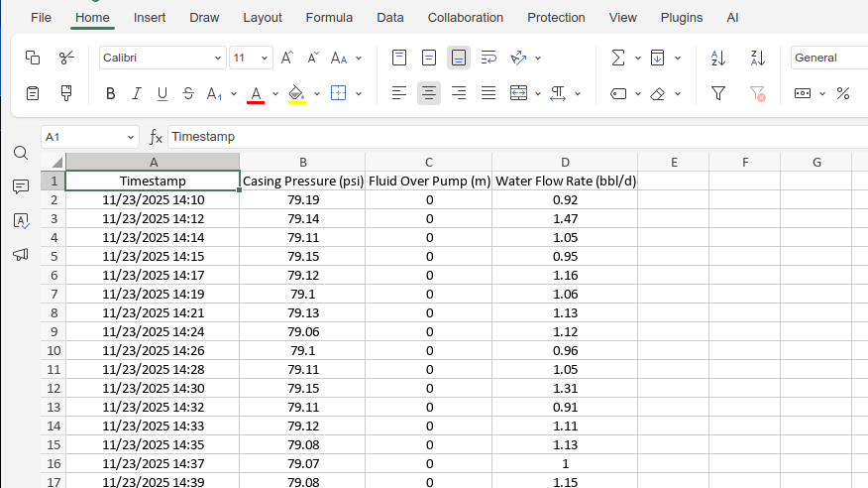Toggle Bold formatting
868x488 pixels.
[110, 93]
